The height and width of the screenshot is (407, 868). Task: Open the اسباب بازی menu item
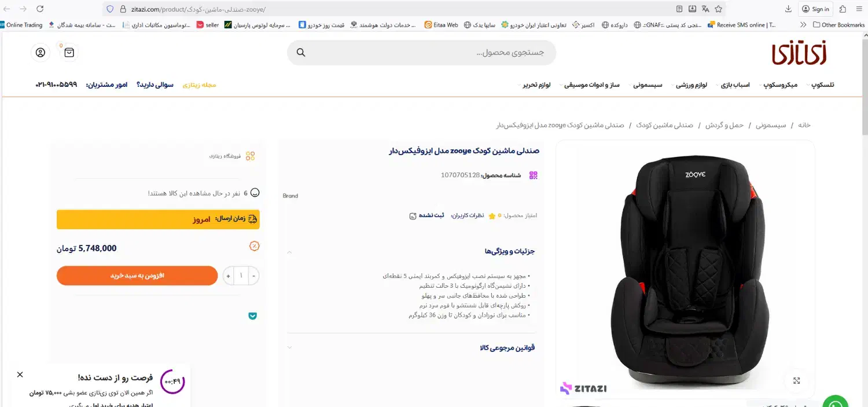(734, 85)
